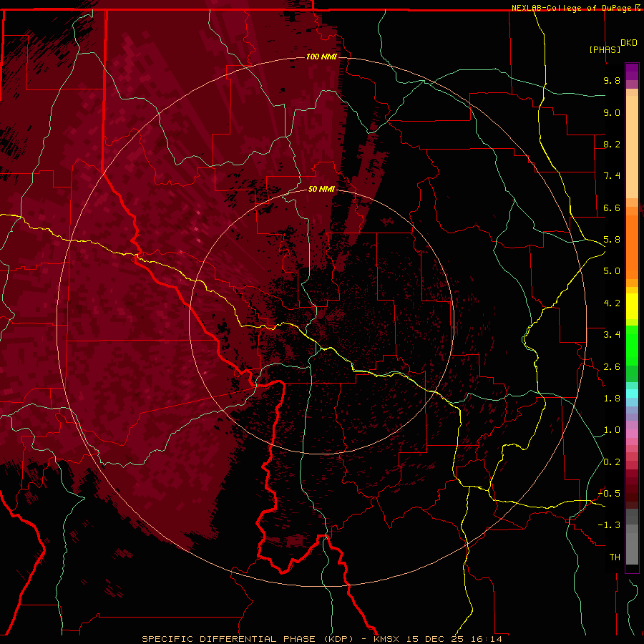The height and width of the screenshot is (644, 644).
Task: Click the '9.0' color scale value
Action: [612, 112]
